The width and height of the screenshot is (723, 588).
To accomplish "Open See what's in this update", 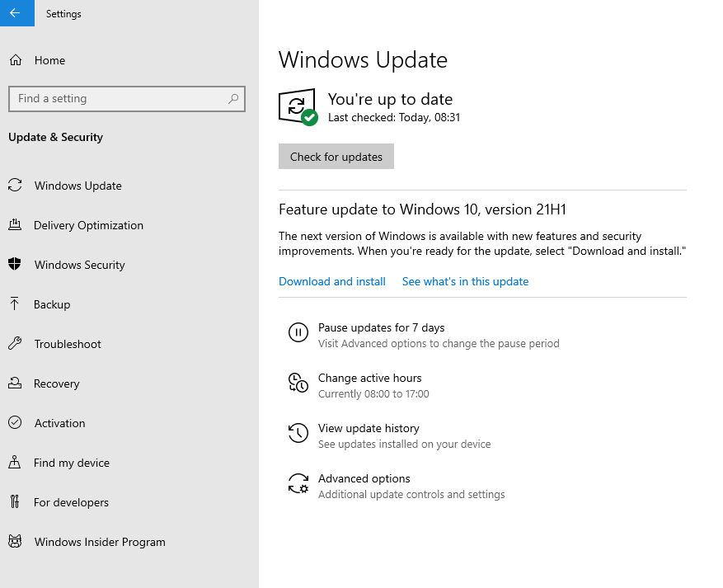I will click(465, 281).
